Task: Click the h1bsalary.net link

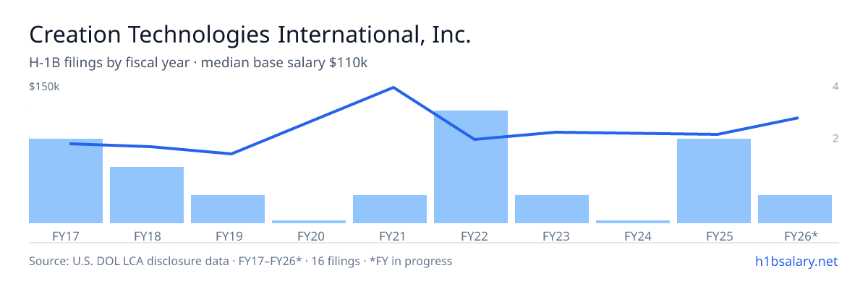Action: pos(796,261)
